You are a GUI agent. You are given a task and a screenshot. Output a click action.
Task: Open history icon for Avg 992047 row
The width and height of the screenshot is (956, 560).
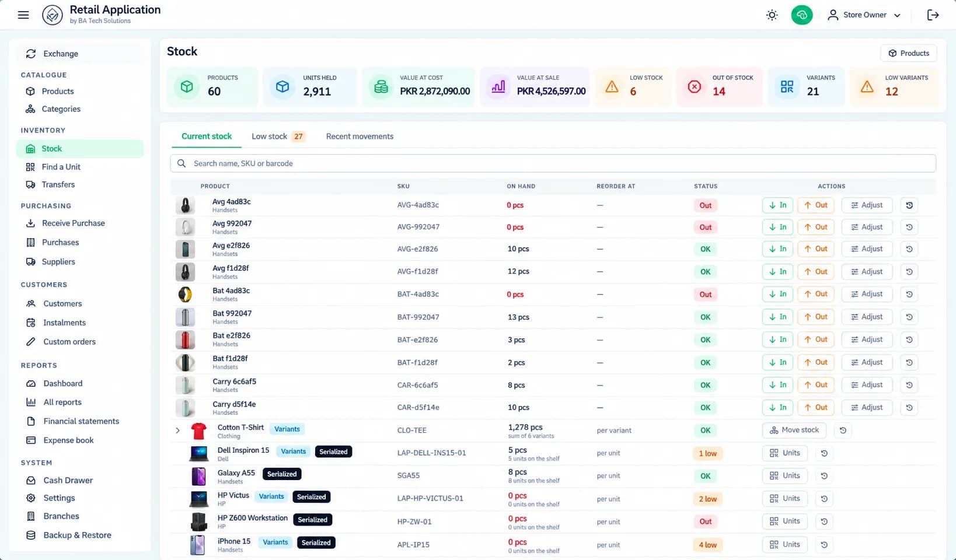[909, 227]
